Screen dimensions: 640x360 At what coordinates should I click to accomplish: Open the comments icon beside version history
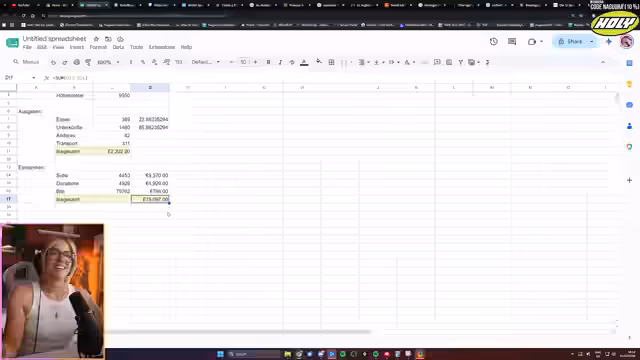click(512, 42)
